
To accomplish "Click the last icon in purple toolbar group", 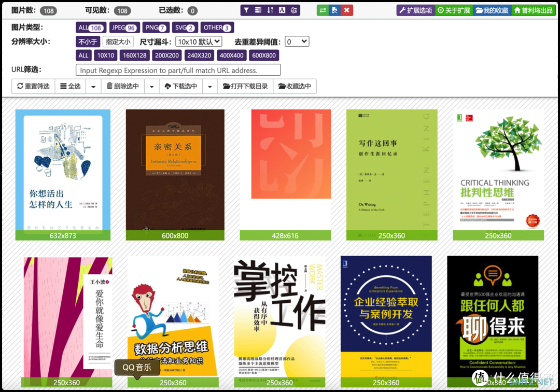I will 294,10.
